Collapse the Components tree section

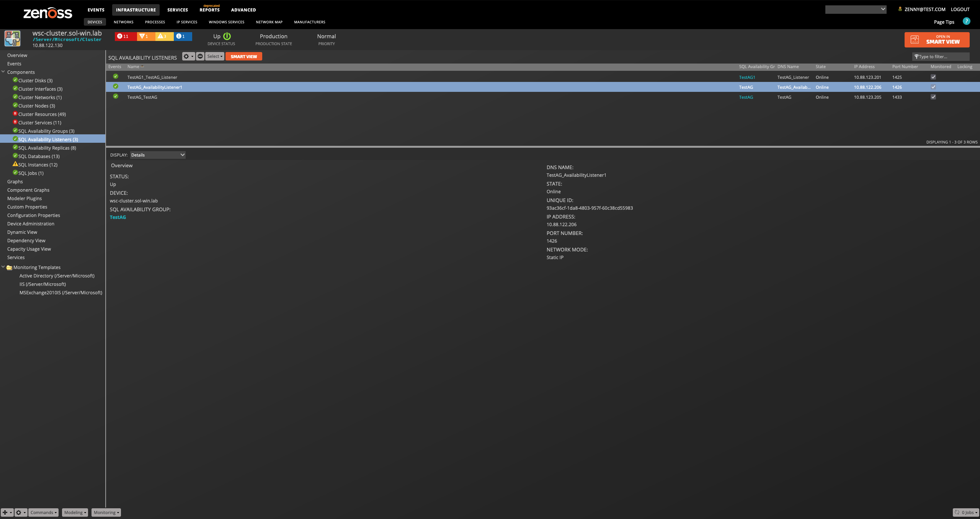(3, 72)
